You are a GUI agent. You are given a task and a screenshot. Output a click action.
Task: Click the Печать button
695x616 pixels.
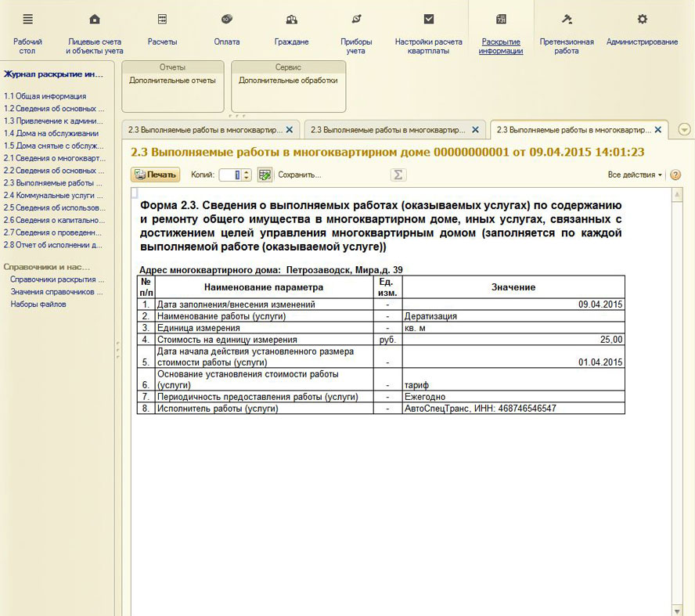tap(156, 175)
